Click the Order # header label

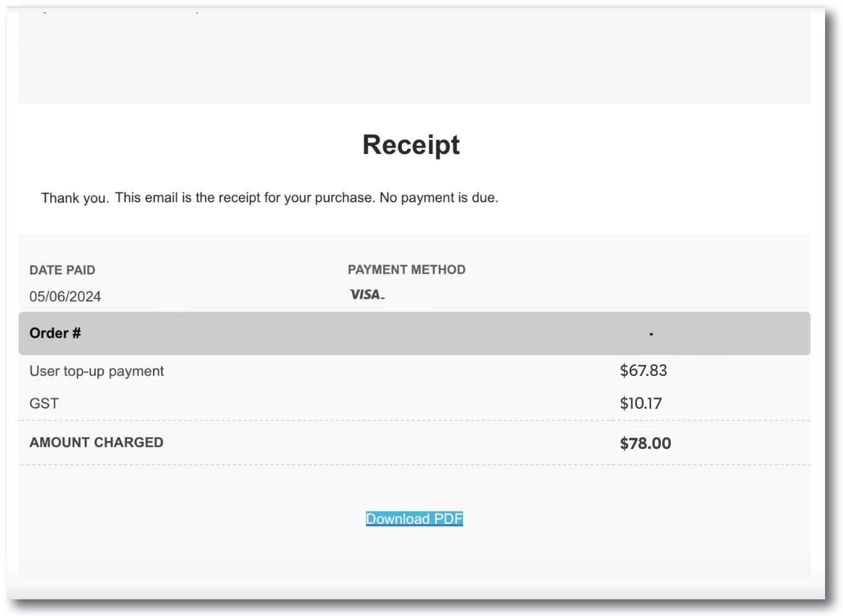pyautogui.click(x=55, y=333)
